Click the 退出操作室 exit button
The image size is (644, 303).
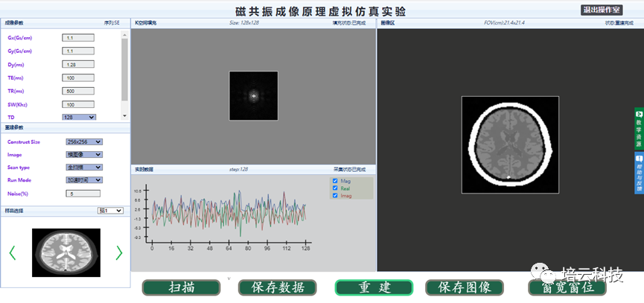click(x=602, y=10)
